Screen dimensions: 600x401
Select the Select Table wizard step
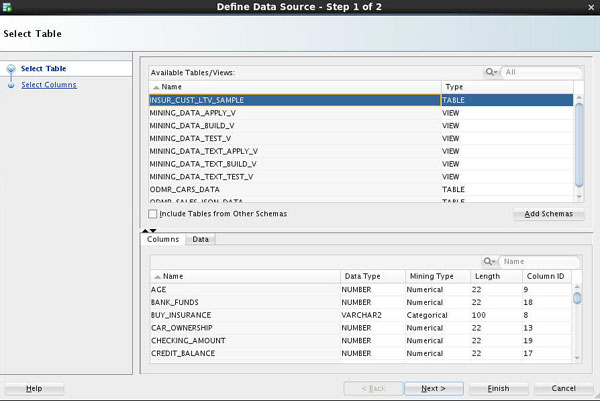point(44,68)
